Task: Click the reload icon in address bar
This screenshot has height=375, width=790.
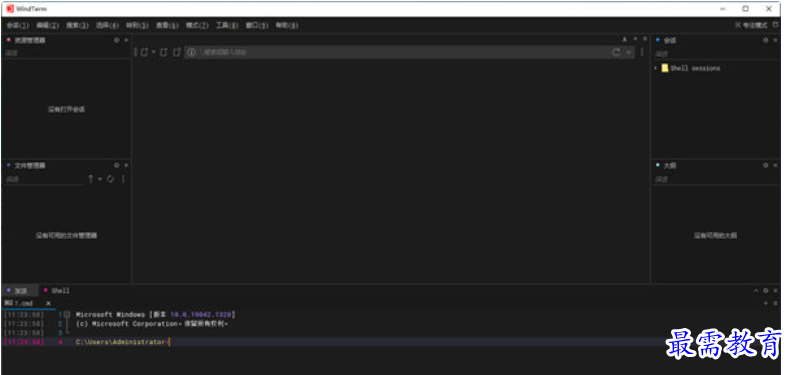Action: pos(616,52)
